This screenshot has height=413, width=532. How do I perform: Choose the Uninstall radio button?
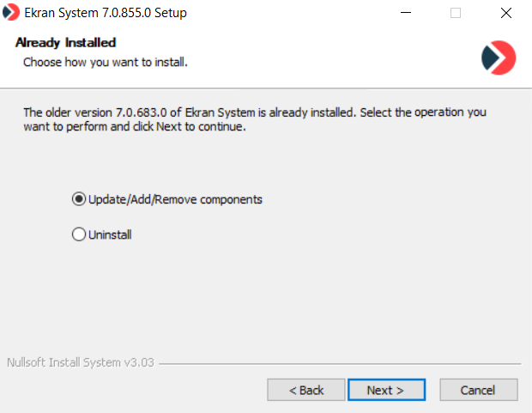point(79,234)
